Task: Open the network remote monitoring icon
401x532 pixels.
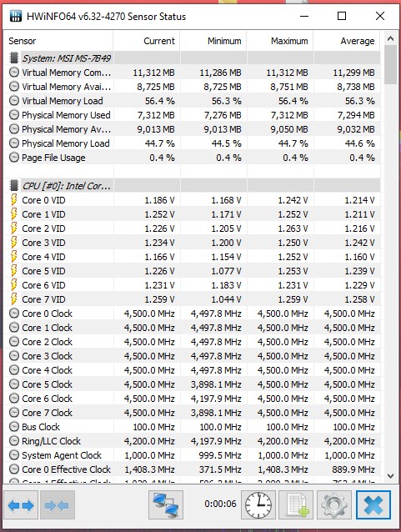Action: (166, 505)
